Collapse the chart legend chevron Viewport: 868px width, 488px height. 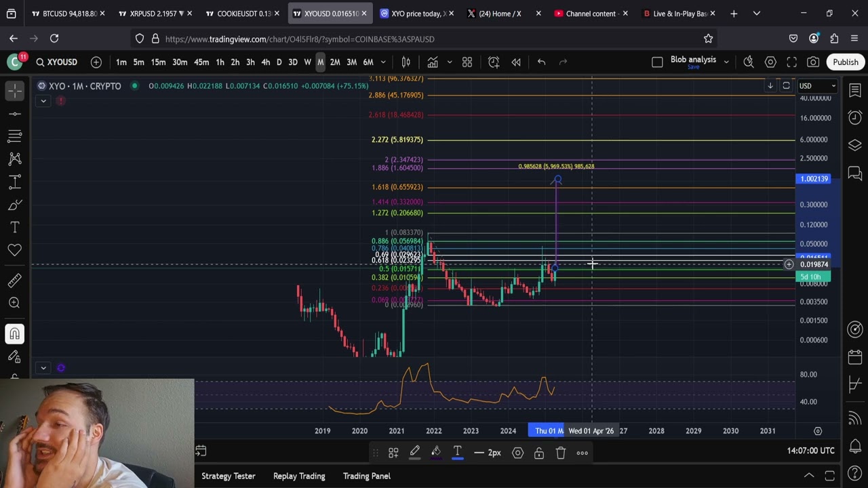43,101
